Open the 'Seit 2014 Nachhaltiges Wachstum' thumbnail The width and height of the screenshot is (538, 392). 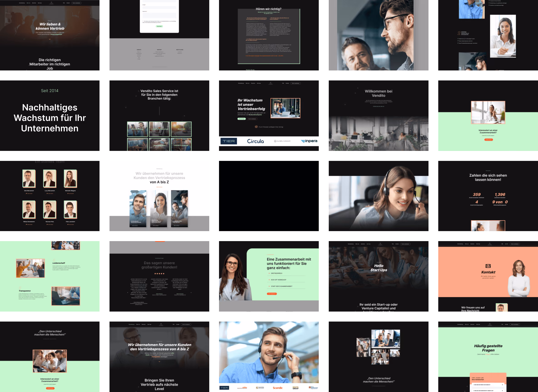[50, 116]
